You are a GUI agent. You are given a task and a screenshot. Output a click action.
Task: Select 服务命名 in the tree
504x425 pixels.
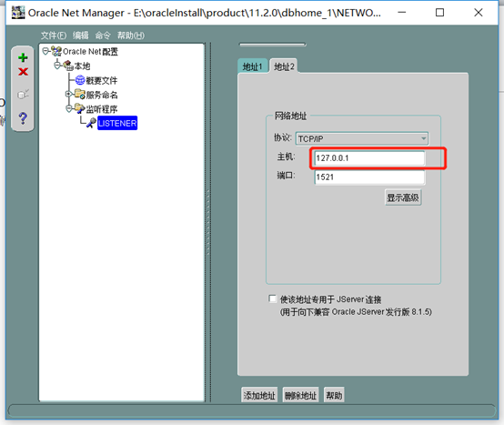coord(102,95)
